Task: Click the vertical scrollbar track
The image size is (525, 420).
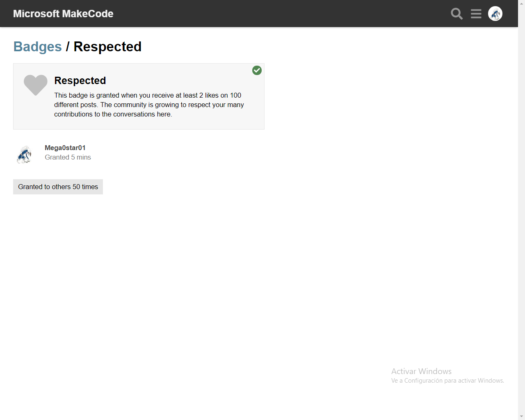Action: [x=521, y=210]
